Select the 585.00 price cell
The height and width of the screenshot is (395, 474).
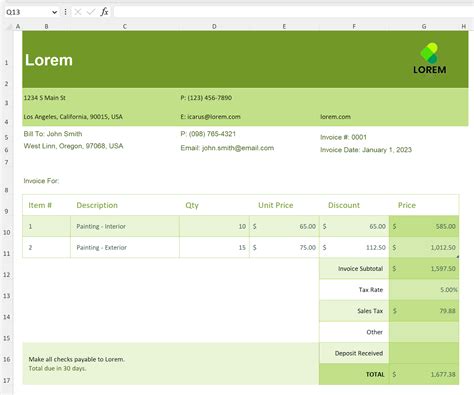tap(424, 226)
